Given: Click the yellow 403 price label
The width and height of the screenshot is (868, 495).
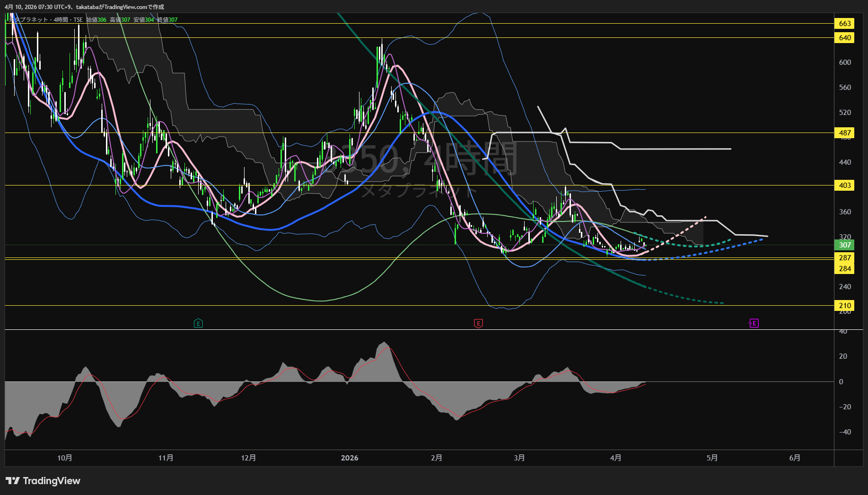Looking at the screenshot, I should point(845,186).
